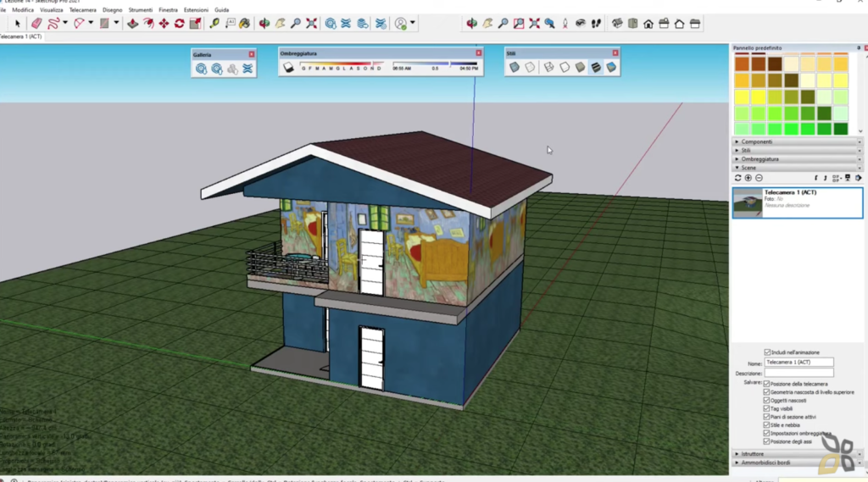
Task: Open the Rectangle tool dropdown arrow
Action: pyautogui.click(x=116, y=23)
